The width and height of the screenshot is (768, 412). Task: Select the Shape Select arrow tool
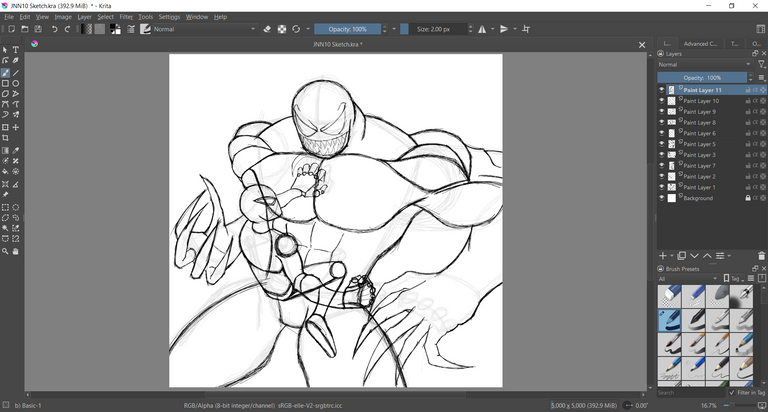coord(5,50)
